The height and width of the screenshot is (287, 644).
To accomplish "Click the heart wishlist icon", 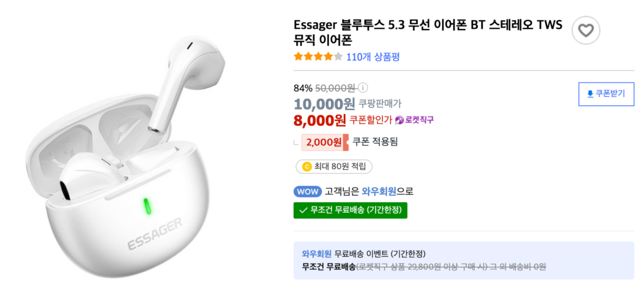I will [586, 30].
